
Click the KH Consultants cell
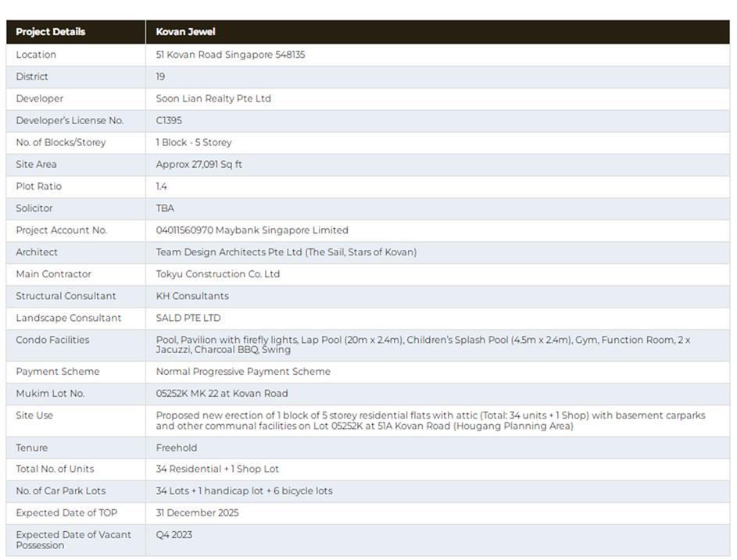(x=192, y=296)
